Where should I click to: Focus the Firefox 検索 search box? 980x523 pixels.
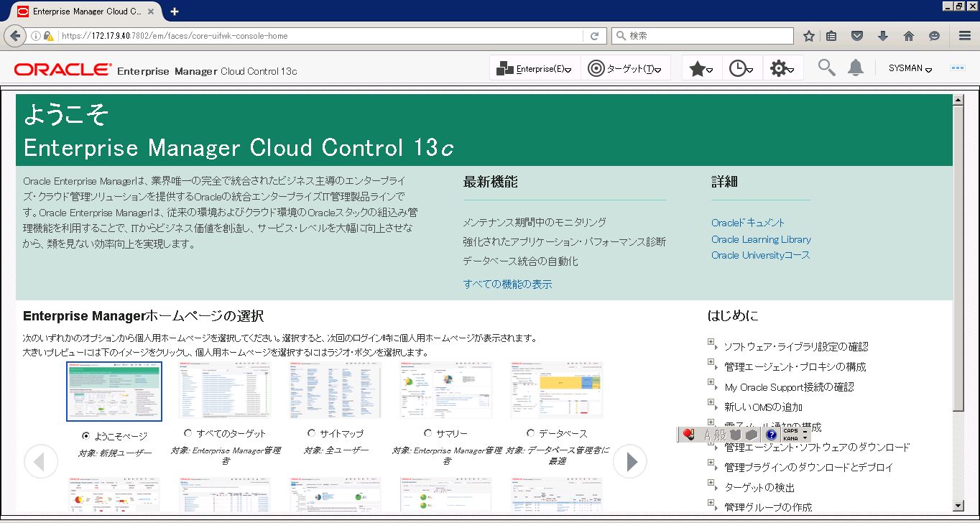pyautogui.click(x=703, y=36)
